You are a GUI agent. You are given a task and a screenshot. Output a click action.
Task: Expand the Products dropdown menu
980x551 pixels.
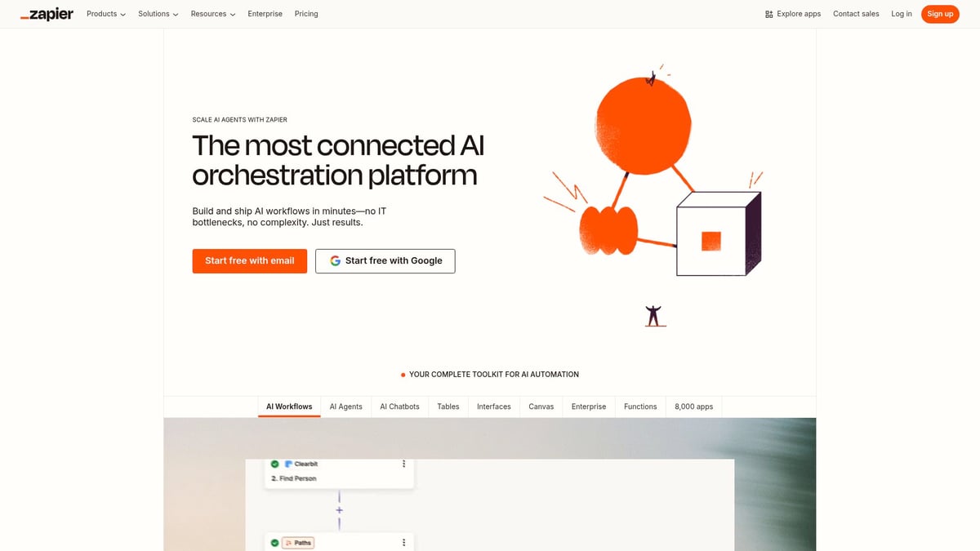106,14
